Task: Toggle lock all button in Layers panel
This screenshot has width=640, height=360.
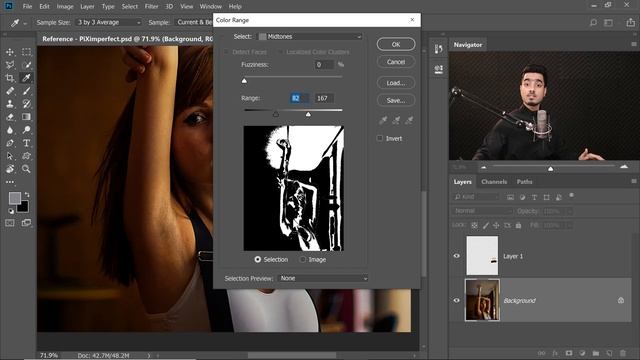Action: (x=518, y=225)
